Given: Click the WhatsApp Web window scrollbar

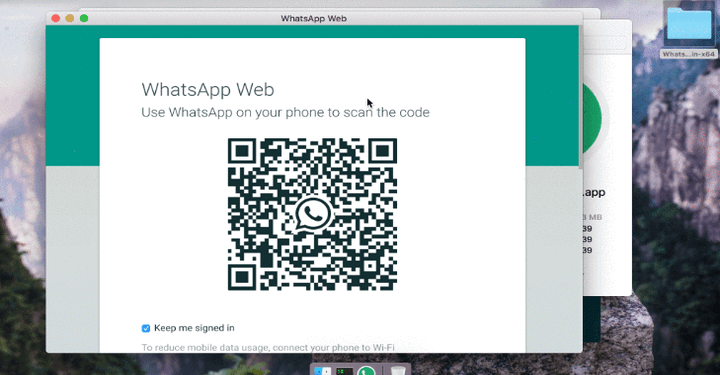Looking at the screenshot, I should click(580, 97).
